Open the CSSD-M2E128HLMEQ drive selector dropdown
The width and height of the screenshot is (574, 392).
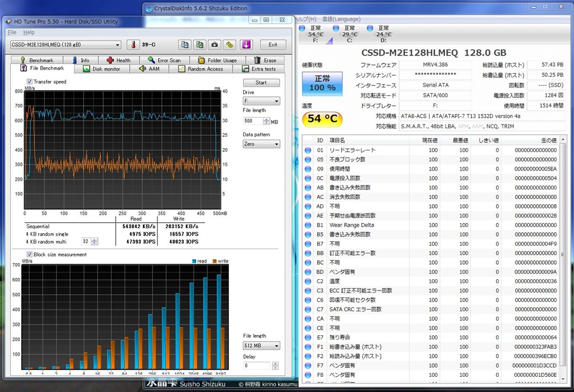[66, 45]
